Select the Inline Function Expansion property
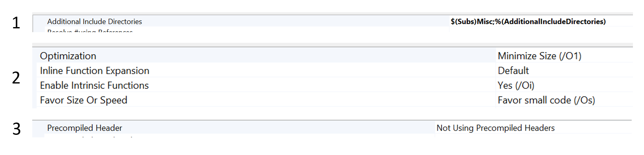 94,71
